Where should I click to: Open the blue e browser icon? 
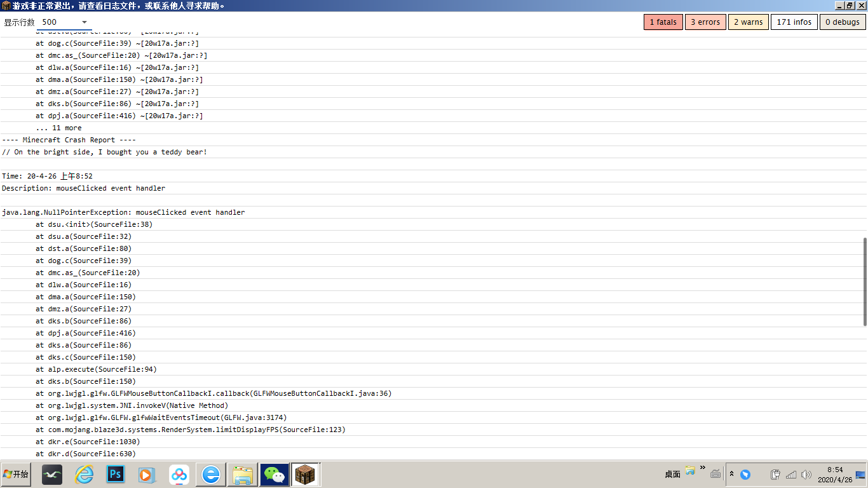click(211, 475)
